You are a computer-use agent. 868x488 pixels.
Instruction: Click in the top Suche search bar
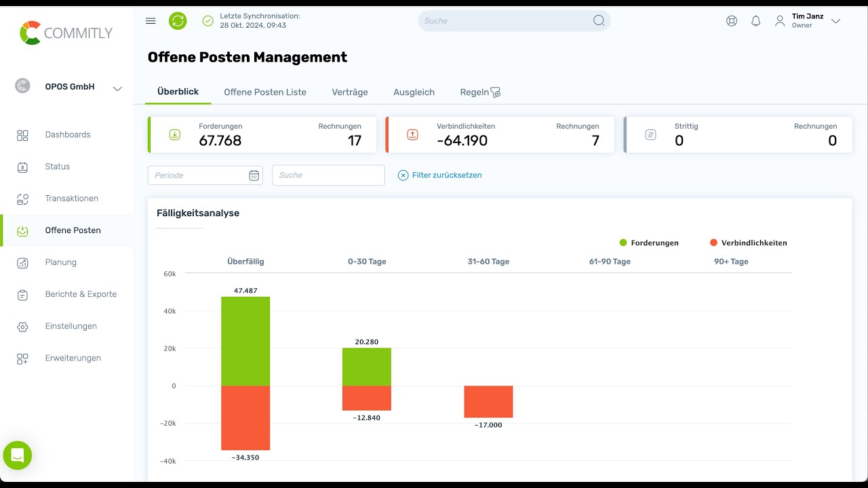(514, 21)
